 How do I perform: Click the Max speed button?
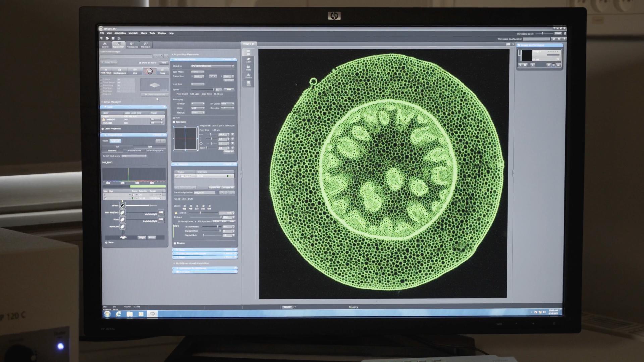[x=229, y=90]
